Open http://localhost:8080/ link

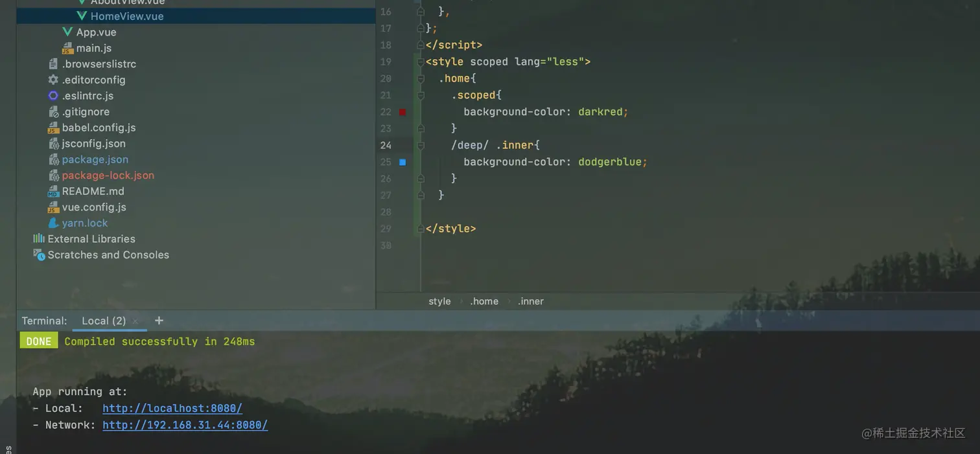coord(172,409)
